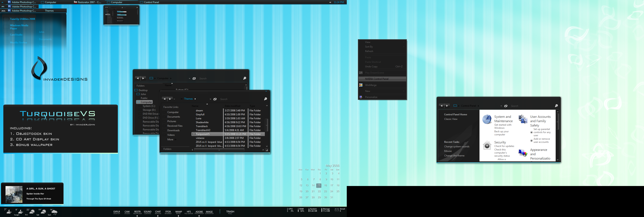Select Storage (D:) in Folders tree
Viewport: 644px width, 217px height.
[149, 110]
